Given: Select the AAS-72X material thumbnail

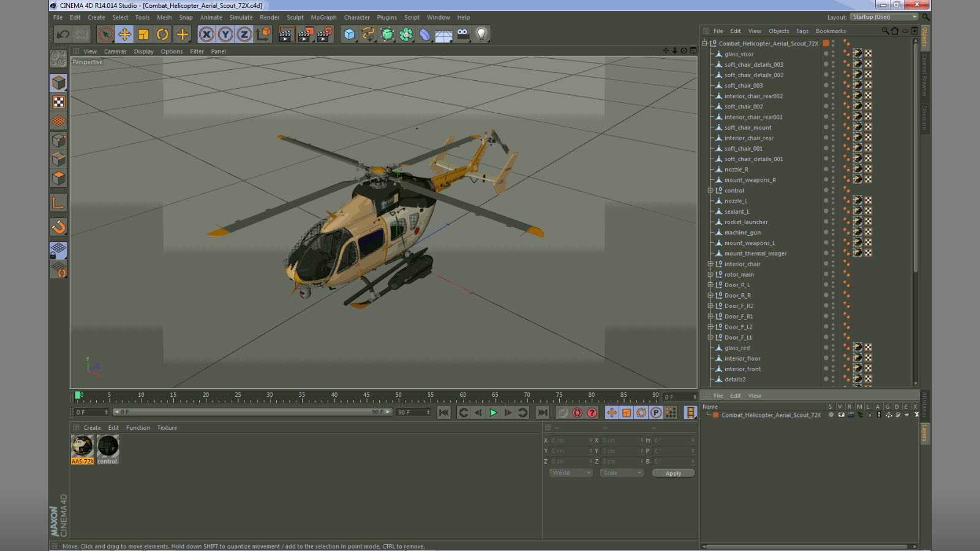Looking at the screenshot, I should tap(82, 449).
